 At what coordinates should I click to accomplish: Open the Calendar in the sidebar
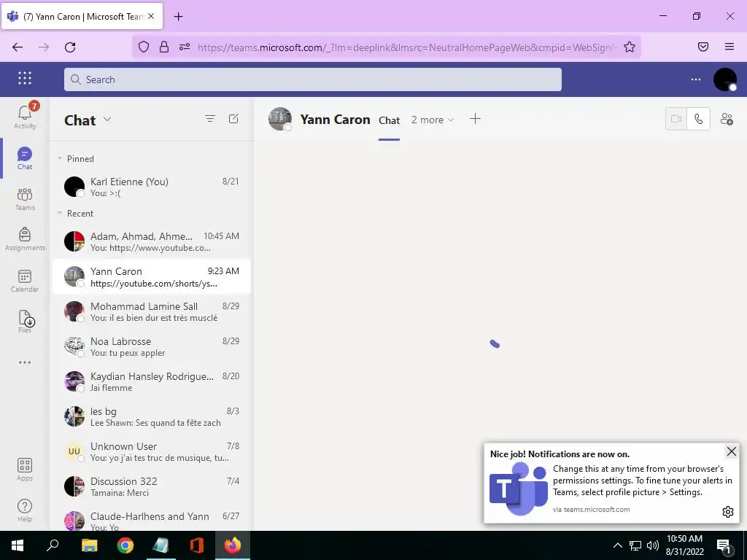point(25,281)
